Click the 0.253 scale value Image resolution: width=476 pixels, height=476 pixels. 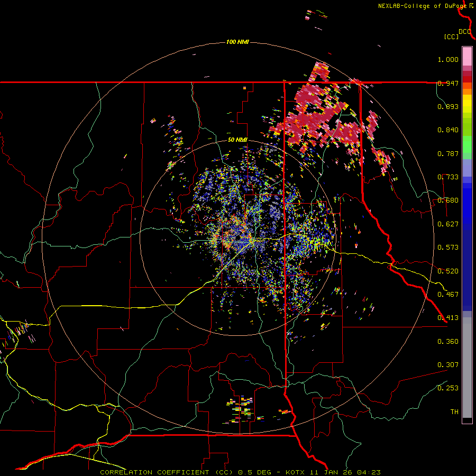[x=448, y=388]
